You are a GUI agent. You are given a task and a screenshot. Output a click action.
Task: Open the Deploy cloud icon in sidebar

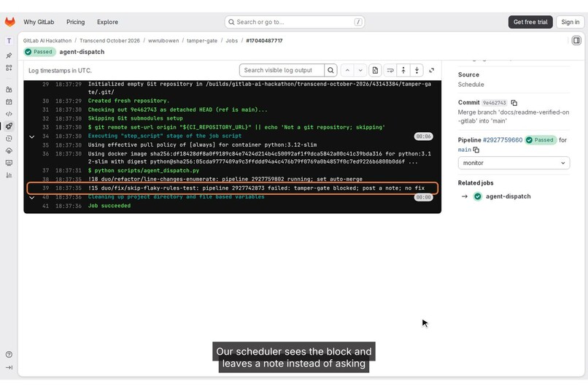9,150
